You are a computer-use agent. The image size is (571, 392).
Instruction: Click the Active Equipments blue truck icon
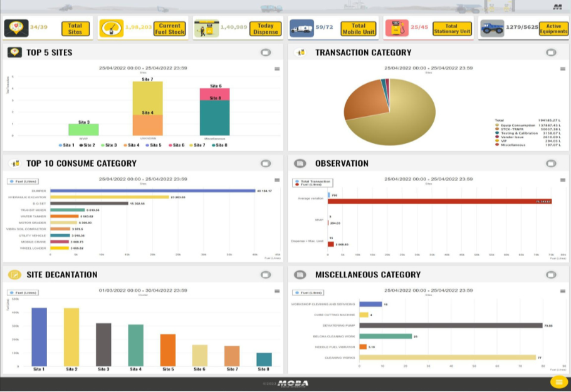[492, 28]
